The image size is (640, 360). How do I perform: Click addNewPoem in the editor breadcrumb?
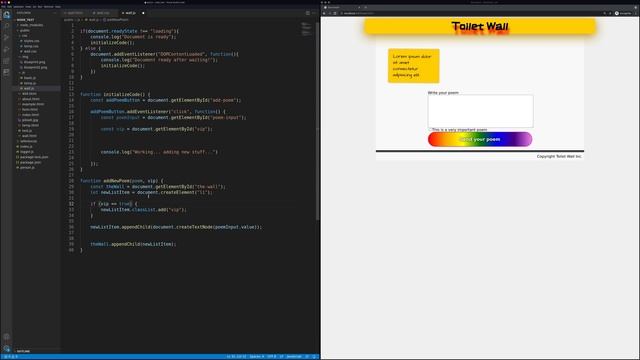117,20
